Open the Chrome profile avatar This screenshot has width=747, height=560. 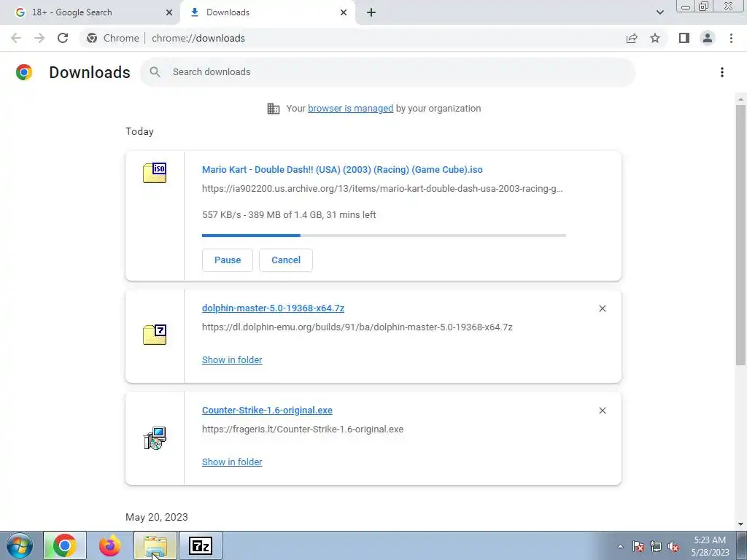tap(708, 38)
